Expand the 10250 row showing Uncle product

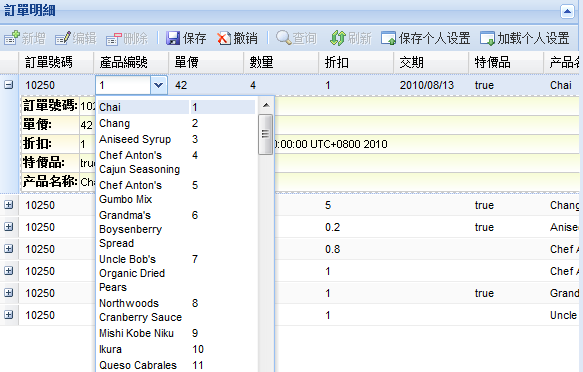8,315
